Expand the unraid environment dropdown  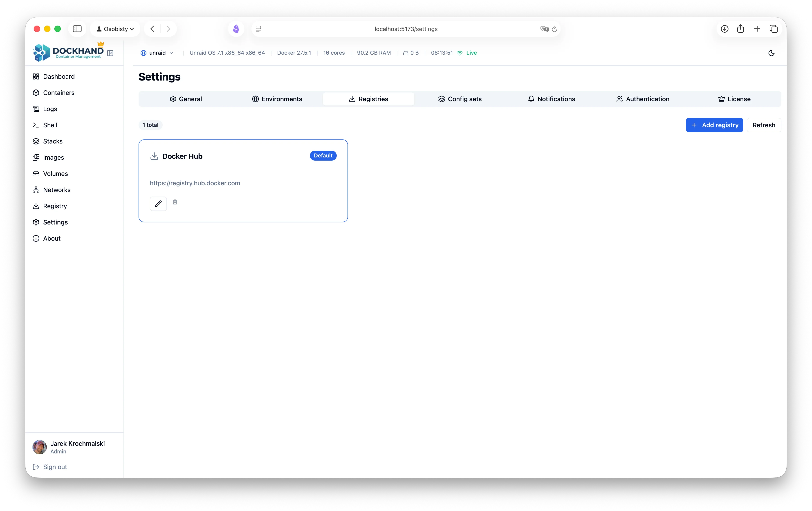(157, 53)
